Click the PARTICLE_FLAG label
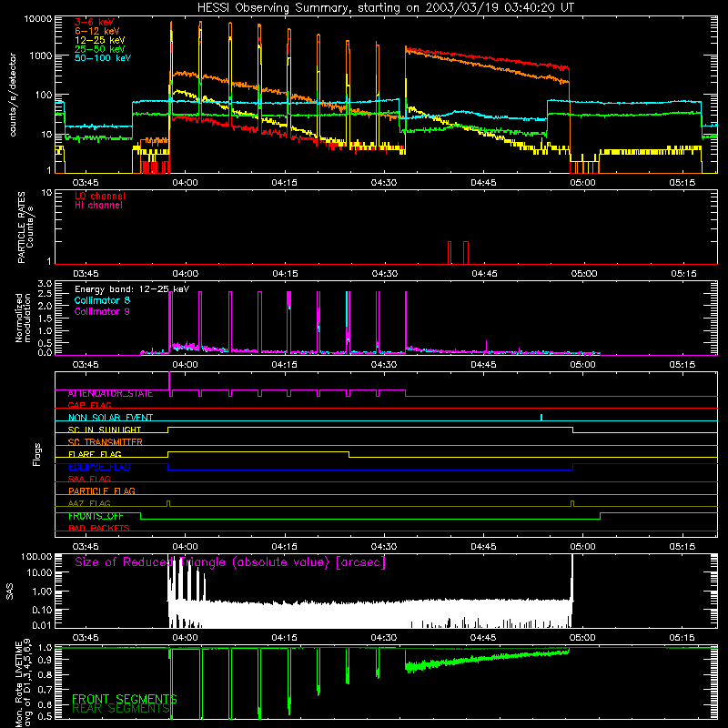This screenshot has width=728, height=728. tap(102, 490)
